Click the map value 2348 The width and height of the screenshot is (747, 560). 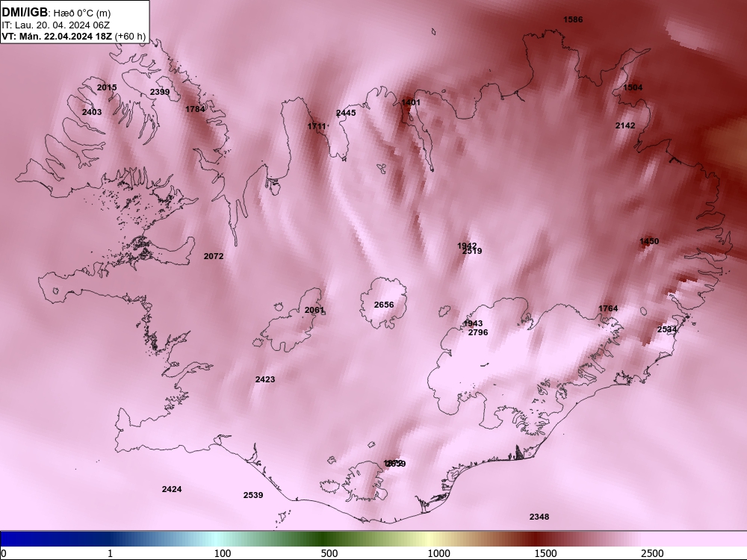tap(539, 517)
